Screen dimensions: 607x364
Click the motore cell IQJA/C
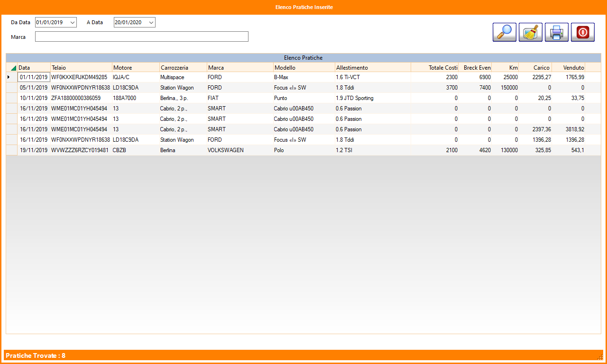coord(136,77)
